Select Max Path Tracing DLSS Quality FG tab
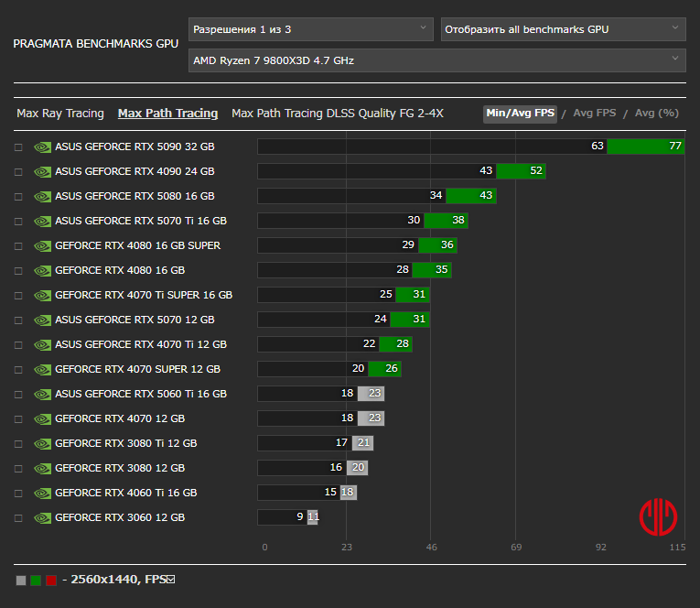 tap(337, 114)
